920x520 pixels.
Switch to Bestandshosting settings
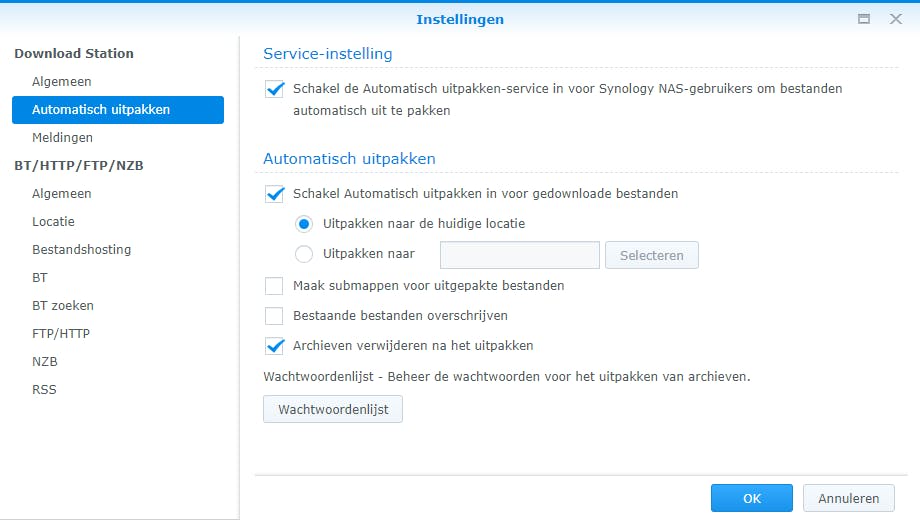pos(81,250)
